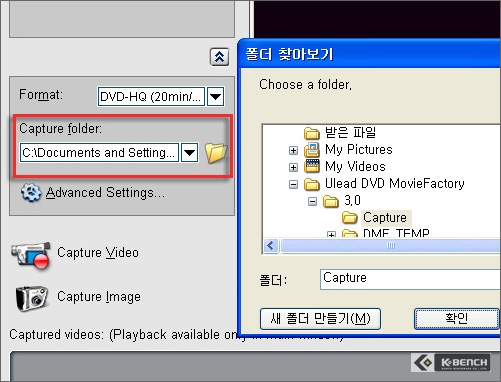
Task: Select the 받은 파일 folder
Action: (x=350, y=132)
